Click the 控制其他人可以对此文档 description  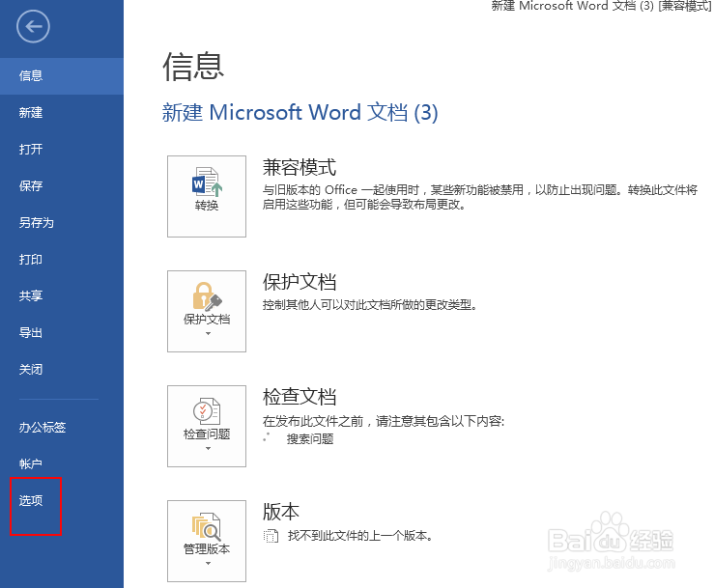coord(370,305)
